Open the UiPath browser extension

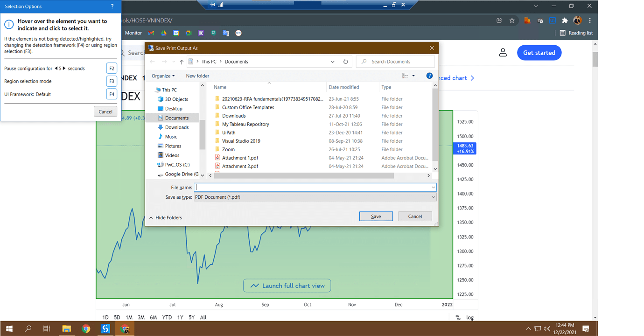pos(552,20)
